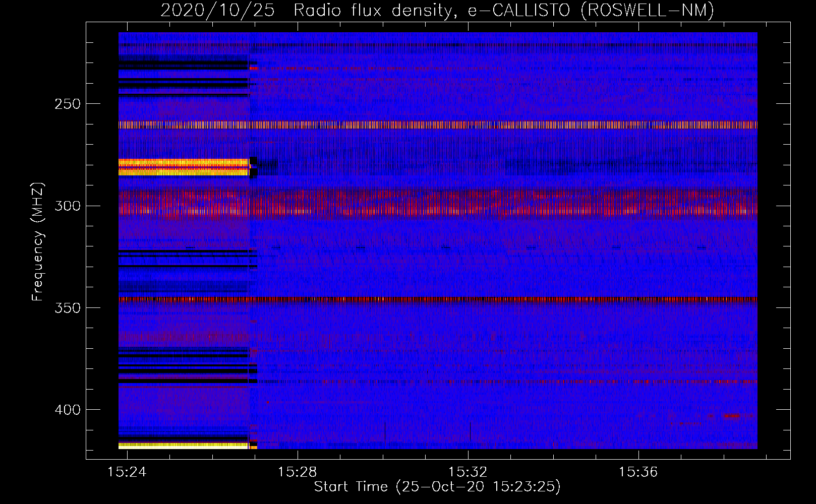The image size is (816, 504).
Task: Click the 15:24 time tick label
Action: (127, 472)
